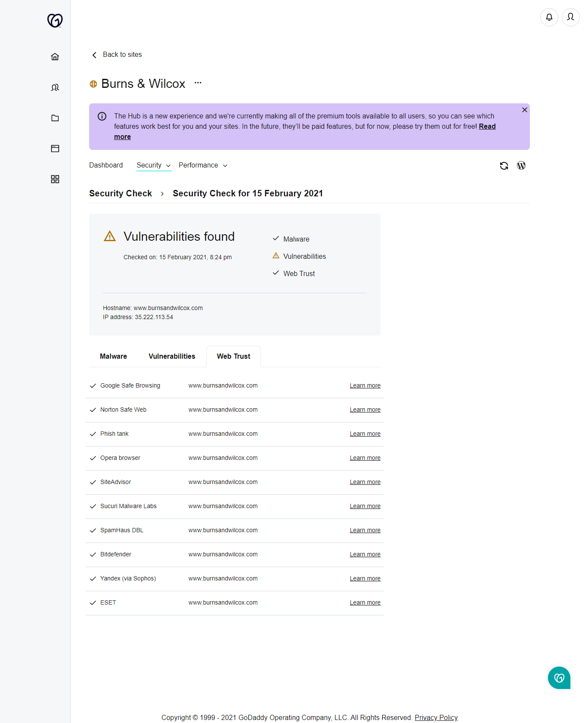Click the checkmark beside Norton Safe Web

[93, 410]
